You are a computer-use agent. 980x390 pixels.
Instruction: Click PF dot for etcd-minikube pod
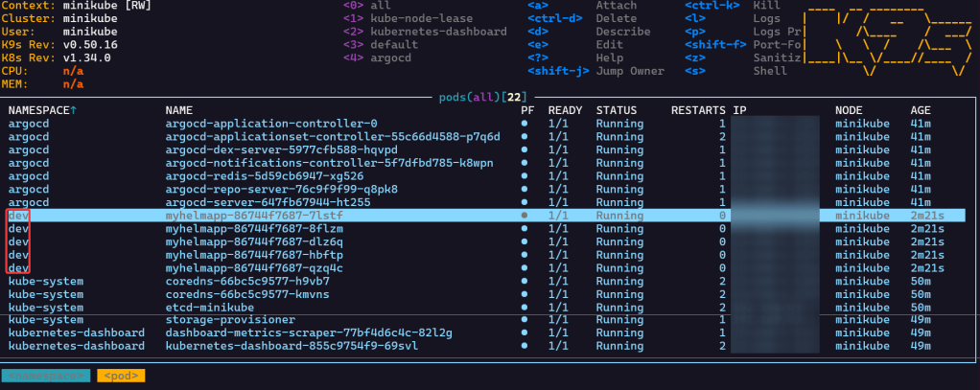click(x=525, y=307)
